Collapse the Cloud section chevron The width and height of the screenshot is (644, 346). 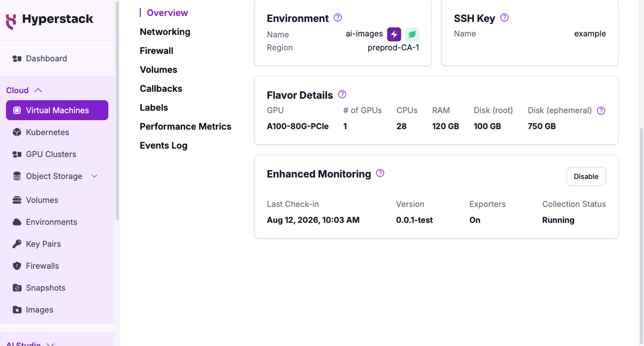pos(38,90)
